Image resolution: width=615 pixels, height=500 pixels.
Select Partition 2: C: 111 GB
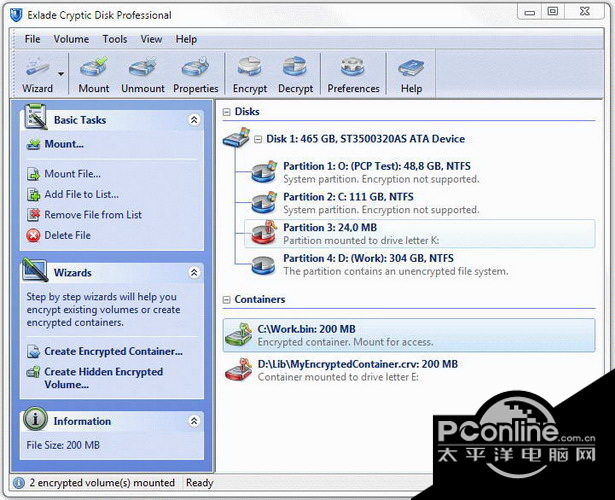click(x=348, y=196)
